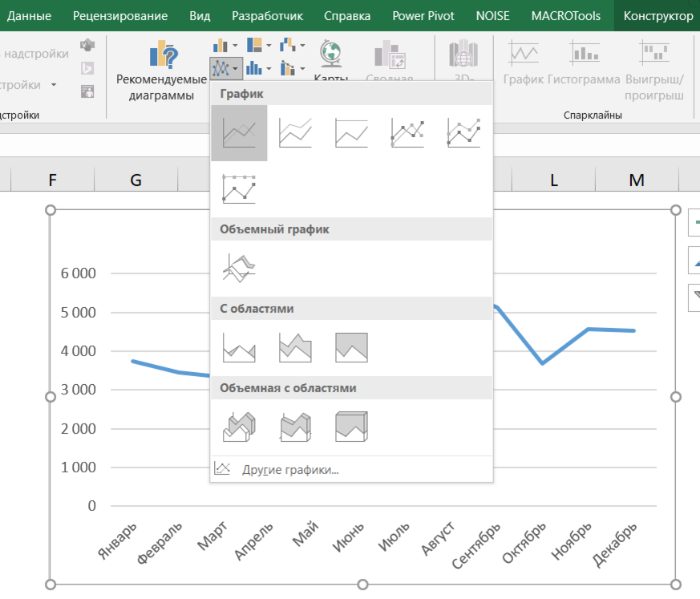
Task: Select the Stacked Area chart
Action: [295, 348]
